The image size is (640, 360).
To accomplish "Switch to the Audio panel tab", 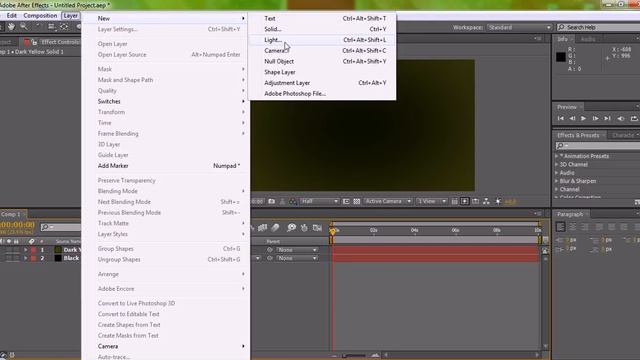I will pos(588,39).
